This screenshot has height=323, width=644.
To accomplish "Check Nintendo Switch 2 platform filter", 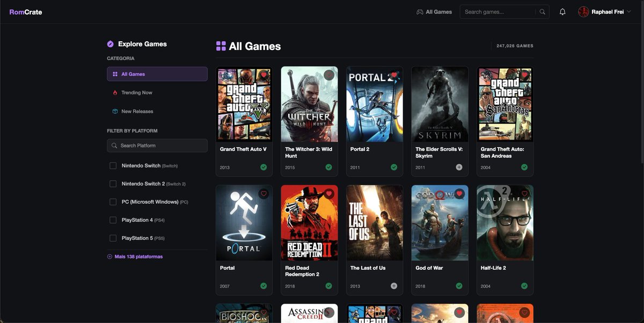I will 113,184.
